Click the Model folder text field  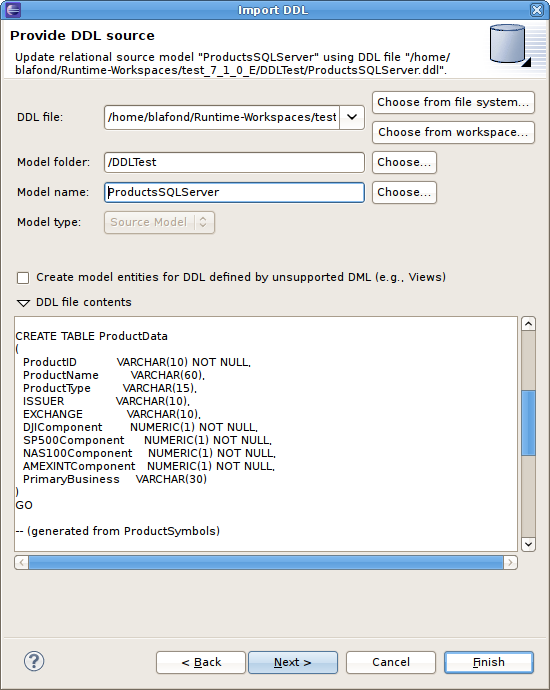click(234, 162)
